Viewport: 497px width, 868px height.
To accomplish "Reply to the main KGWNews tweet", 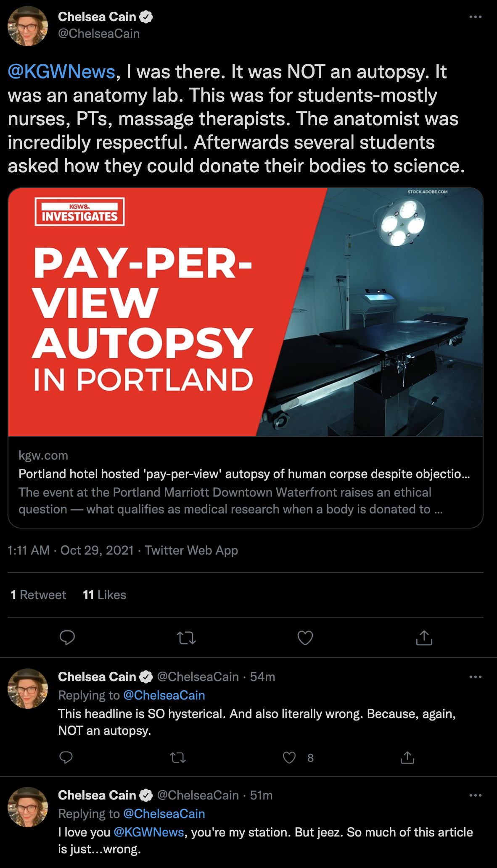I will click(x=67, y=638).
